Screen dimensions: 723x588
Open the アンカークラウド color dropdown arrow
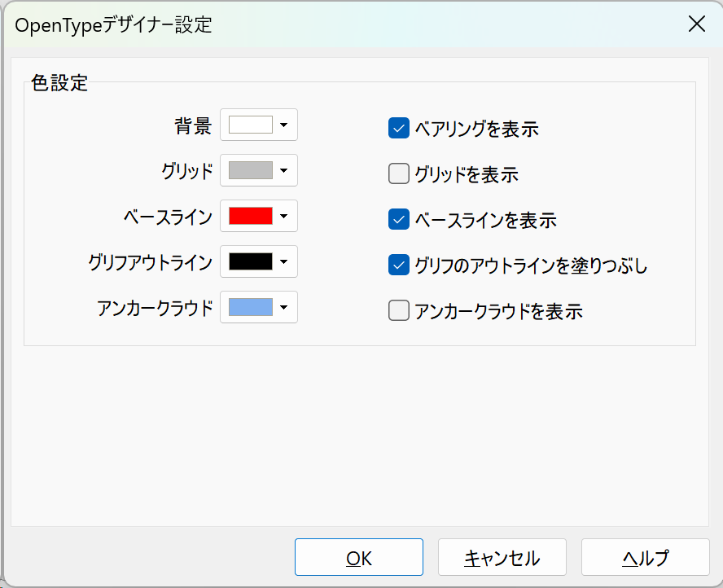click(x=284, y=307)
